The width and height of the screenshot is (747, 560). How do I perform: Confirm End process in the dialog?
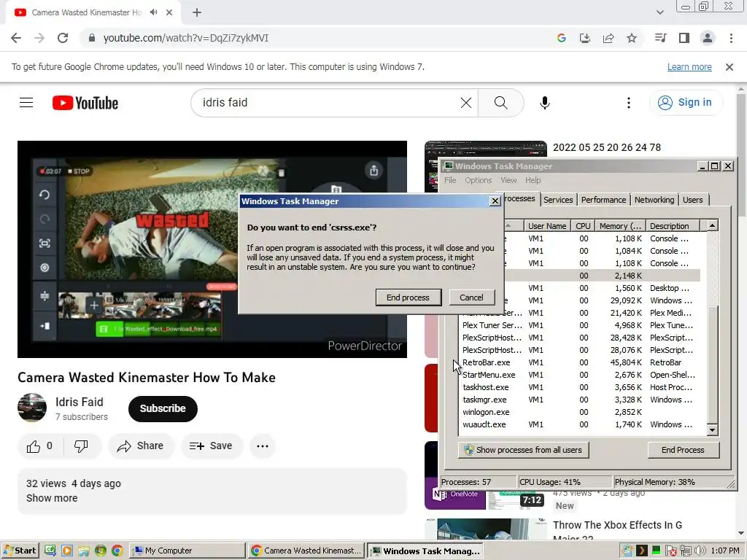coord(409,297)
